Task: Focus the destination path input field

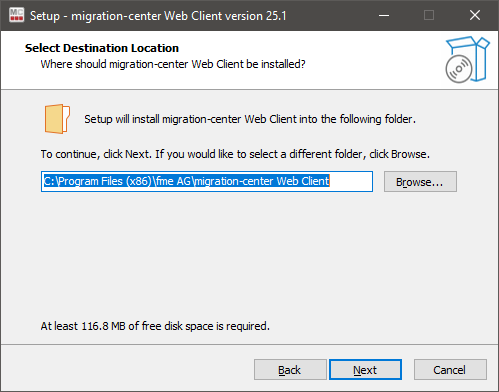Action: (x=207, y=182)
